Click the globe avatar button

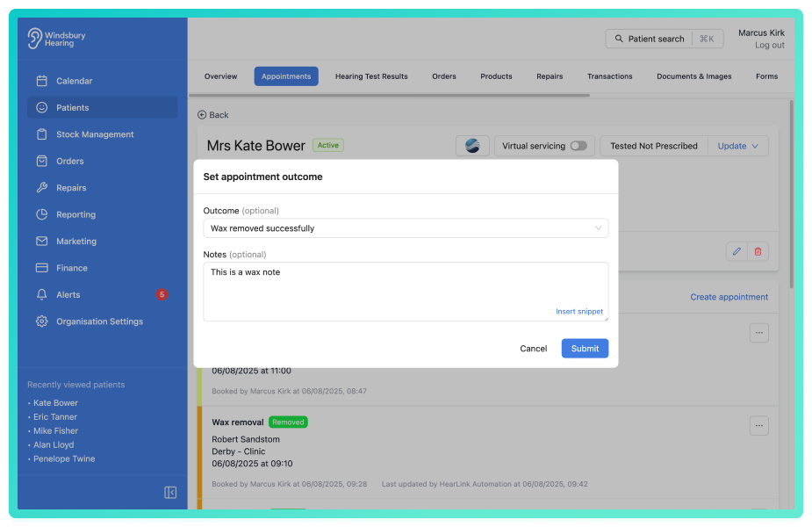[472, 146]
